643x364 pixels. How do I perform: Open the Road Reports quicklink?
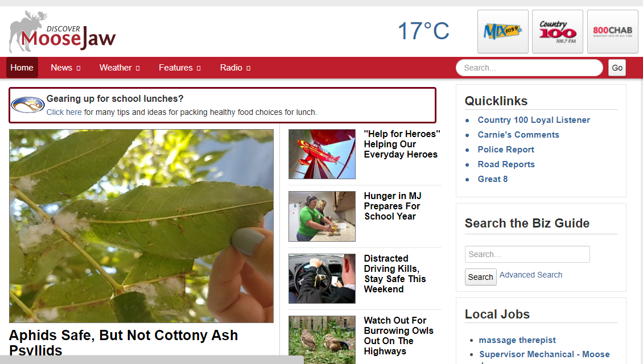(x=506, y=164)
